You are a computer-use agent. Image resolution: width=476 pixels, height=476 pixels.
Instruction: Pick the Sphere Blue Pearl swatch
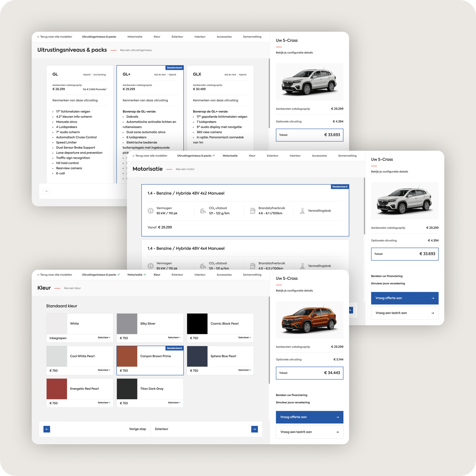tap(197, 356)
